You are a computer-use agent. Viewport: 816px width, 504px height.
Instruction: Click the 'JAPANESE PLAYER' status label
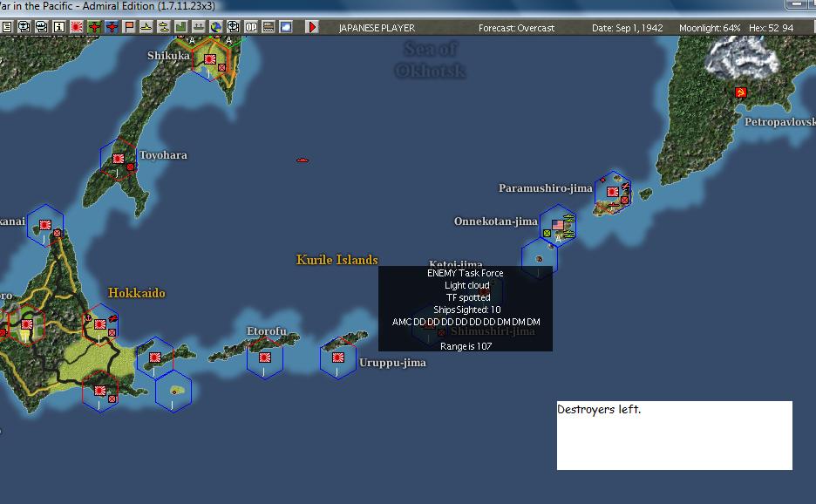[x=377, y=28]
